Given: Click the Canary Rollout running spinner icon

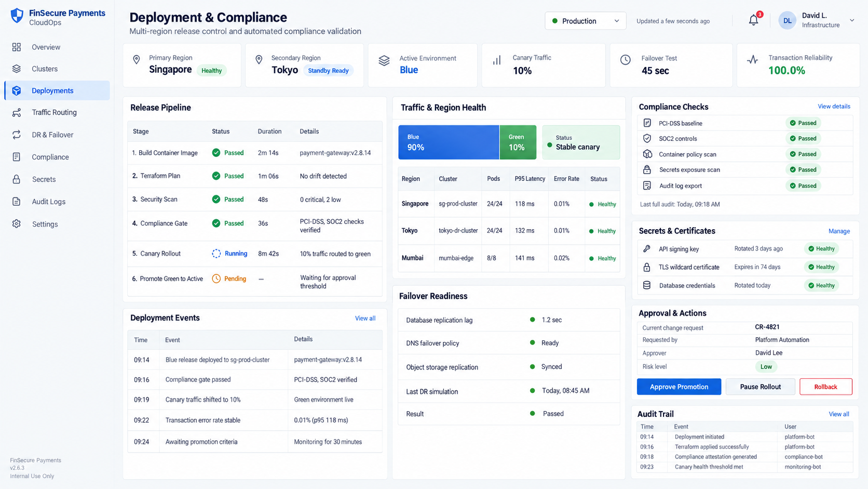Looking at the screenshot, I should coord(216,254).
